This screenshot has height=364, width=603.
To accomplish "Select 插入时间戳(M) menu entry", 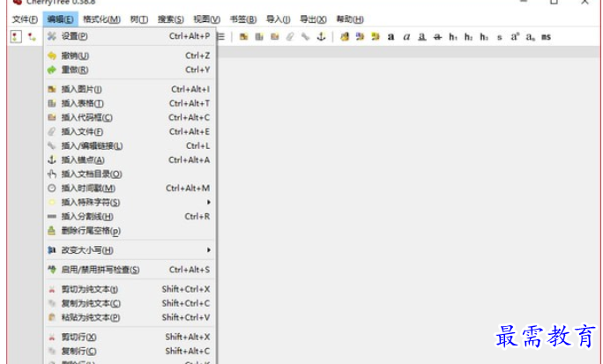I will (130, 189).
